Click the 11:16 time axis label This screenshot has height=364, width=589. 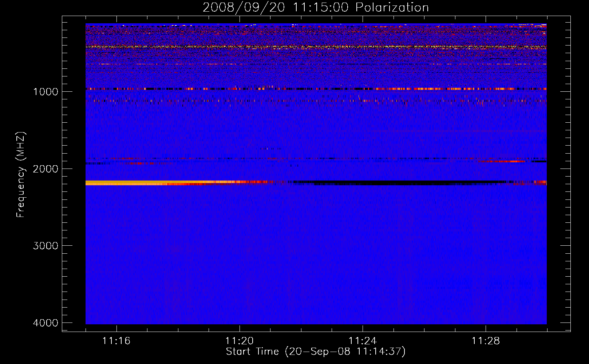point(116,341)
